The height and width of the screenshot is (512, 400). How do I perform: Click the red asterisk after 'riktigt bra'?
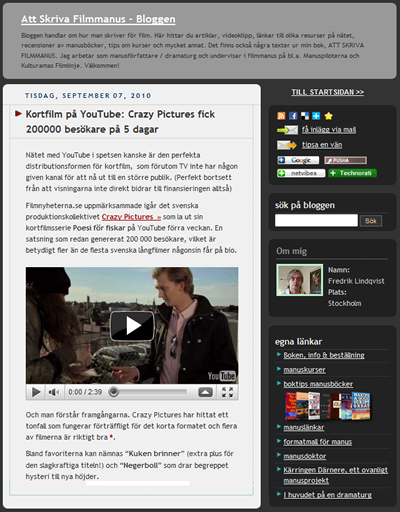111,436
